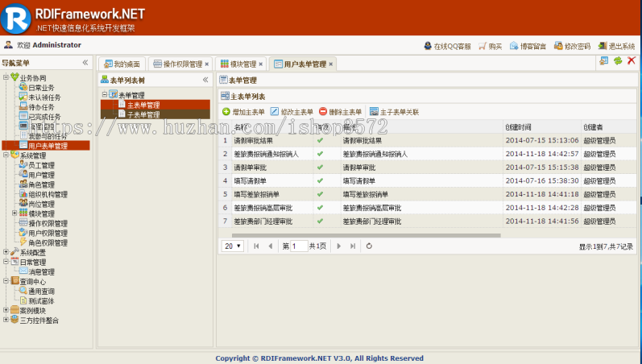Collapse the 业务协同 tree node
Image resolution: width=642 pixels, height=364 pixels.
click(6, 77)
